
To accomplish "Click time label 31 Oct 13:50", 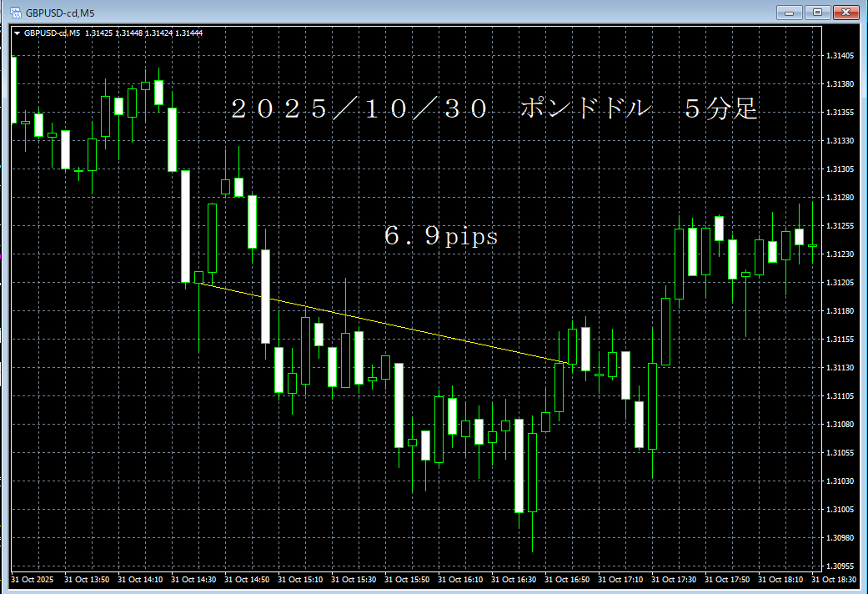I will click(x=87, y=580).
